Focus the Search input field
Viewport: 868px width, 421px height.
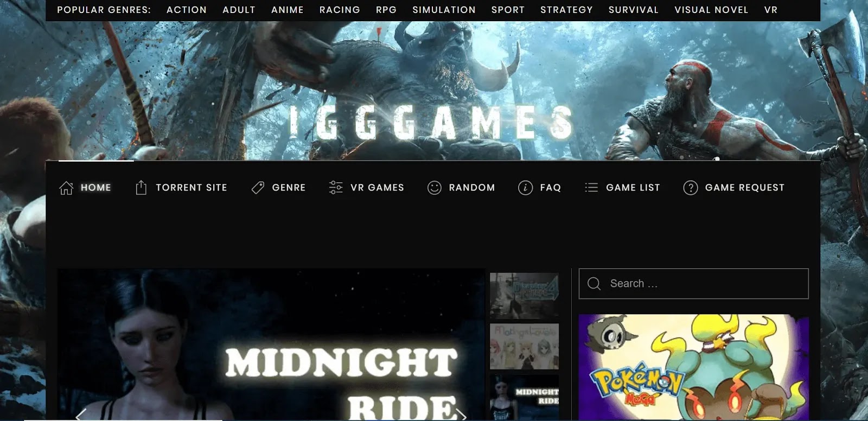(693, 284)
